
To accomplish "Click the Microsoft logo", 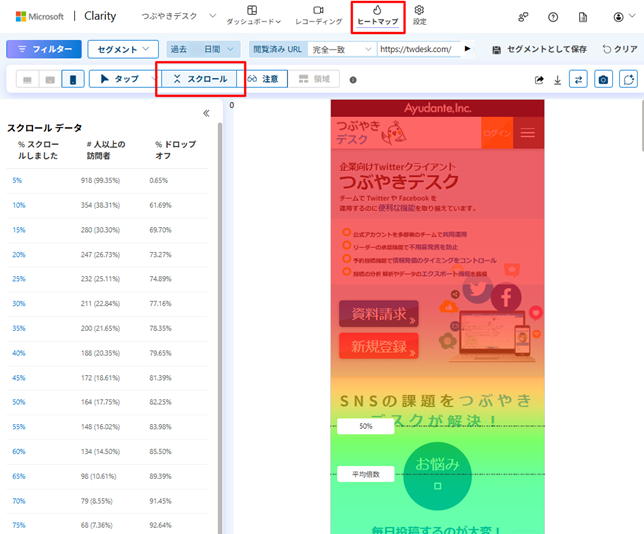I will [39, 16].
